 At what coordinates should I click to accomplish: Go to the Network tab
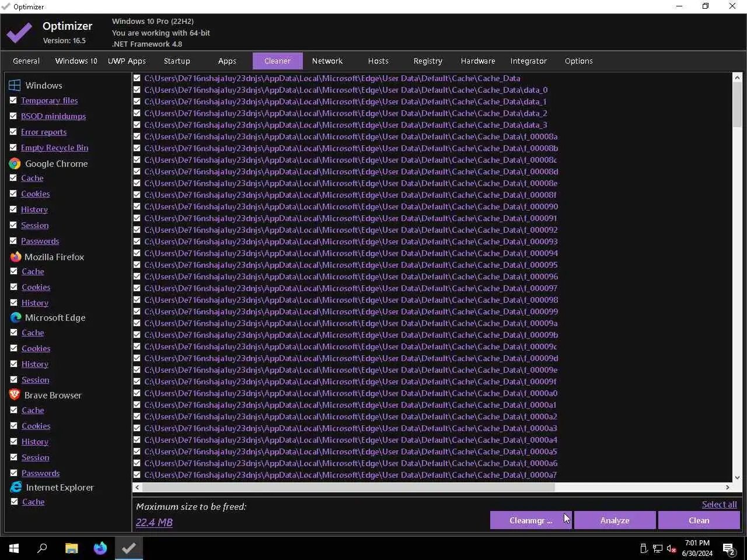[327, 61]
